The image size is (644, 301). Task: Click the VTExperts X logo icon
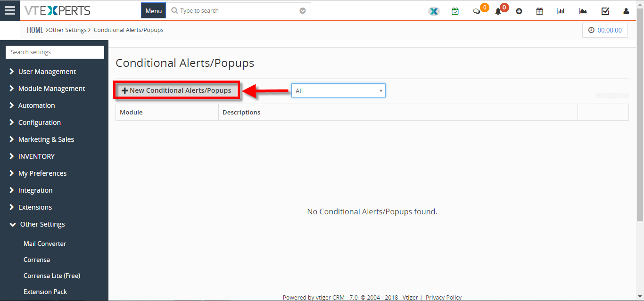434,11
